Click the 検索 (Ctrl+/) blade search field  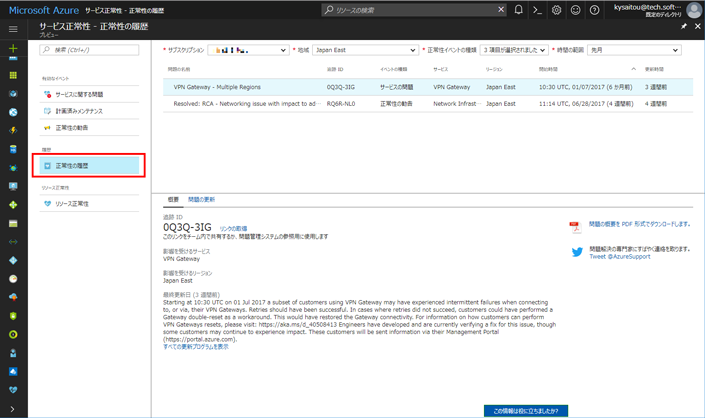(89, 50)
